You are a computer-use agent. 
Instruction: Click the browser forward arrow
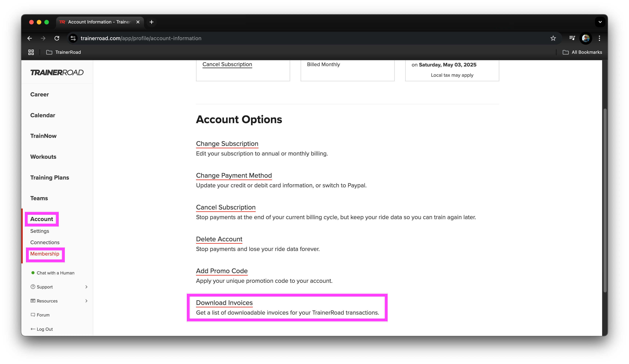[43, 38]
